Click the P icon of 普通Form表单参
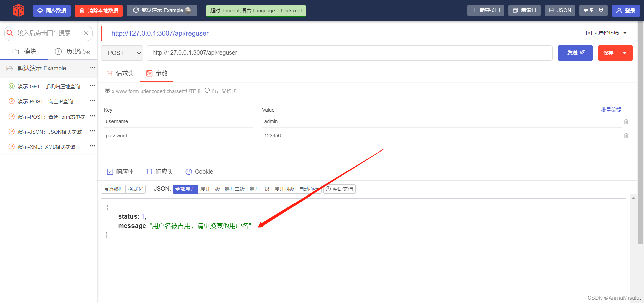The width and height of the screenshot is (644, 303). (12, 117)
